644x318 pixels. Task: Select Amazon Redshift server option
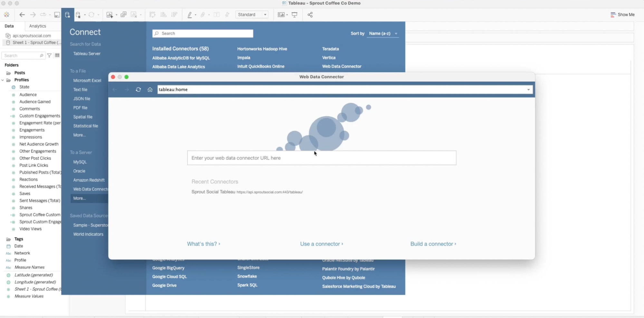(x=89, y=180)
